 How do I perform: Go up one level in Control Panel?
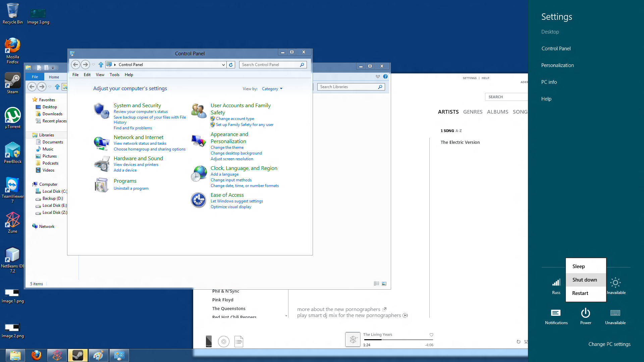pos(101,65)
